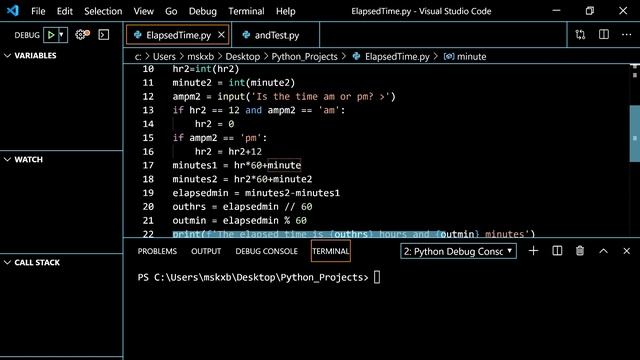
Task: Maximize the panel with the up chevron
Action: (x=603, y=251)
